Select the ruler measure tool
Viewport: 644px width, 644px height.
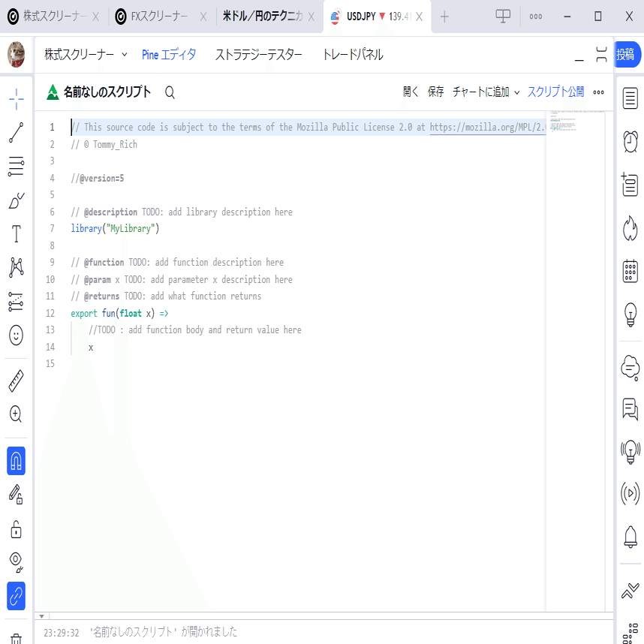16,381
